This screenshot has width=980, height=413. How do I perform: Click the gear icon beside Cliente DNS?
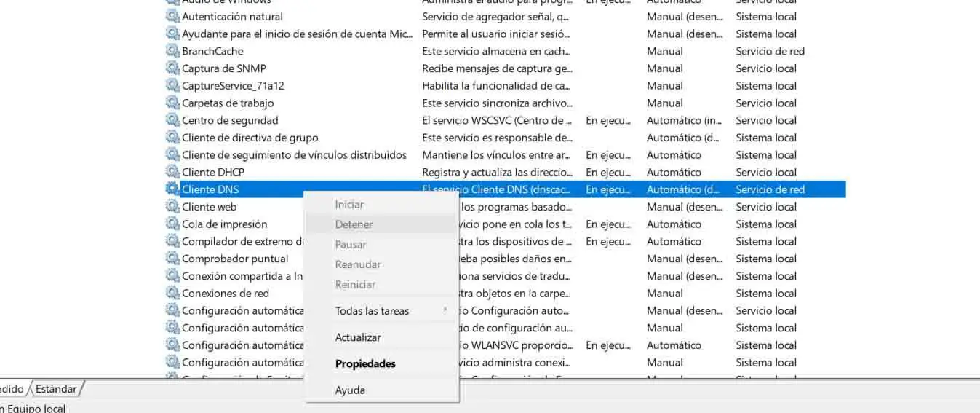(x=172, y=189)
